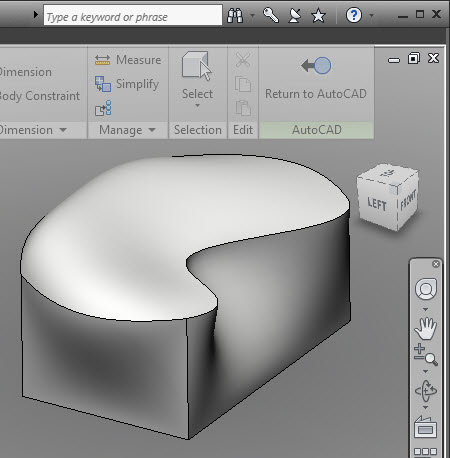Viewport: 450px width, 458px height.
Task: Open the Full Navigation Wheel tool
Action: click(426, 289)
